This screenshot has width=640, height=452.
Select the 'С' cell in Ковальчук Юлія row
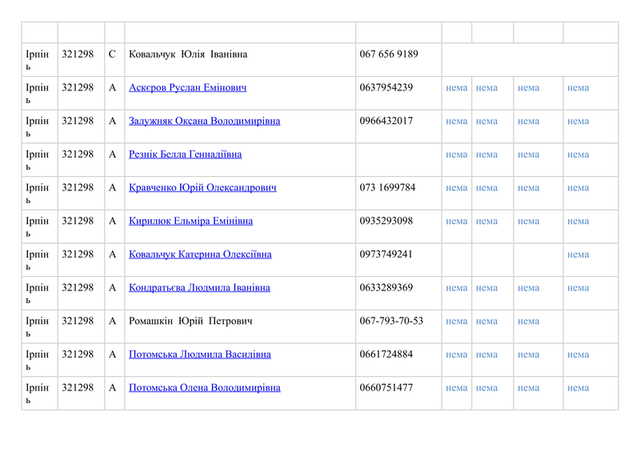pos(112,54)
